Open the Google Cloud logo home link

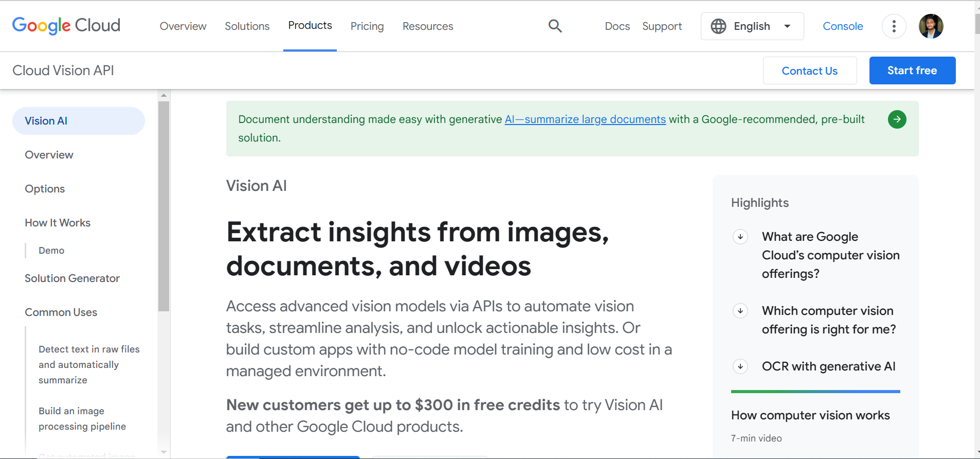(66, 26)
